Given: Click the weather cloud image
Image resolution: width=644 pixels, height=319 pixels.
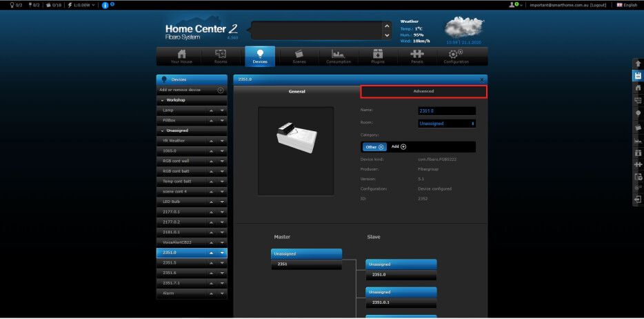Looking at the screenshot, I should click(464, 27).
